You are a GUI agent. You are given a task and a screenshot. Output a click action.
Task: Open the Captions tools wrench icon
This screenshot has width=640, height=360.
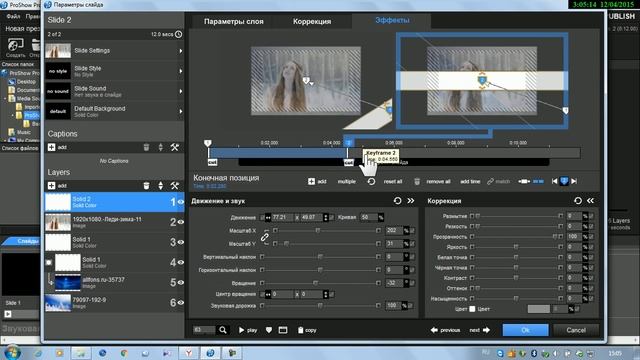click(x=175, y=147)
